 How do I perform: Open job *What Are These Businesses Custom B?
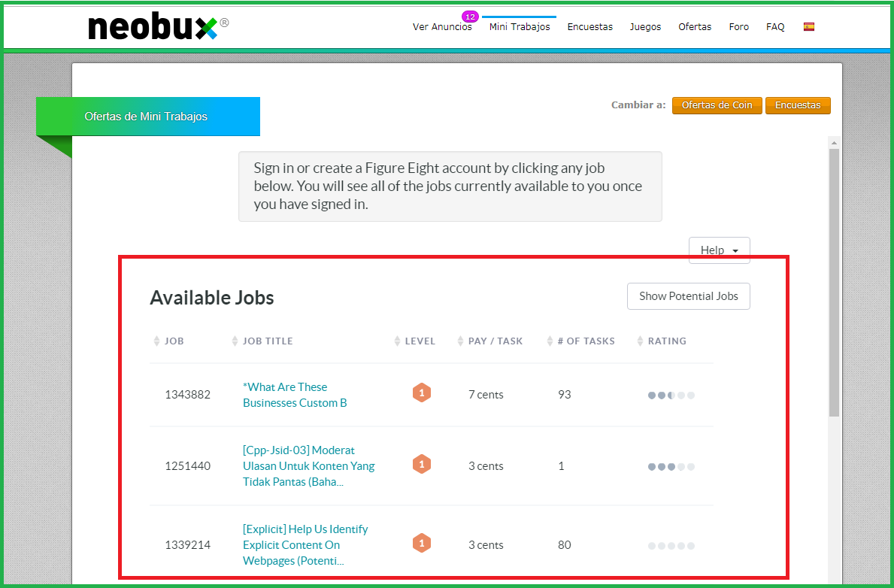[x=295, y=395]
